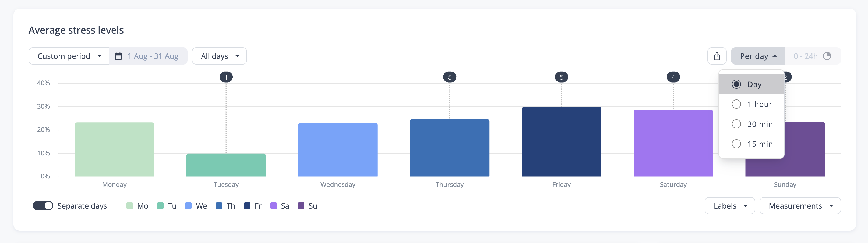Open the Labels dropdown
Viewport: 868px width, 243px height.
(x=730, y=206)
